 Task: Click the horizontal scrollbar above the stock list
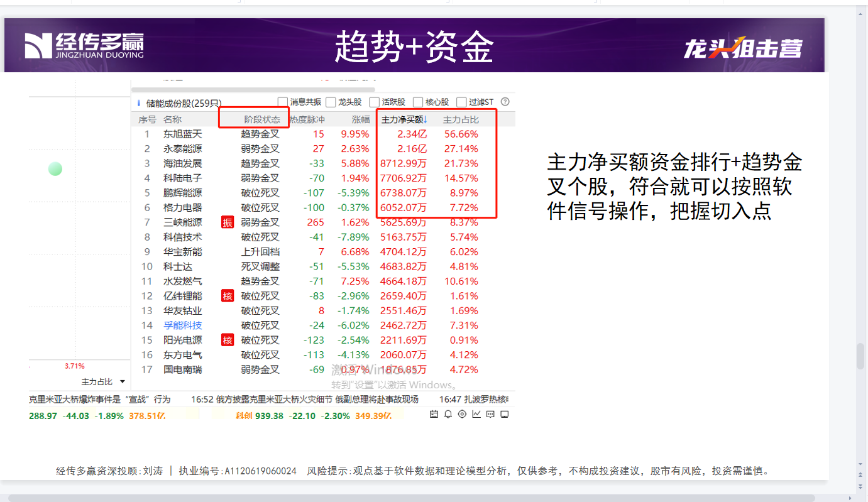pyautogui.click(x=253, y=90)
